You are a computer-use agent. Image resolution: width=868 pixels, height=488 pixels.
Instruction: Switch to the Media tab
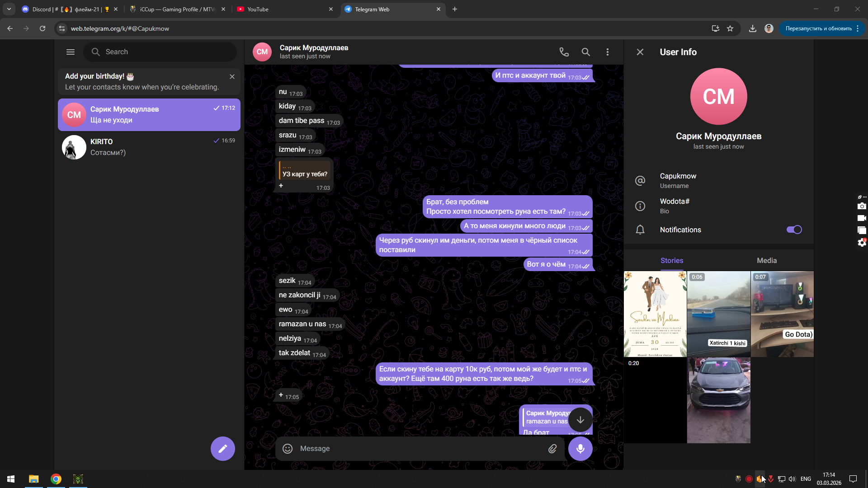pyautogui.click(x=766, y=260)
